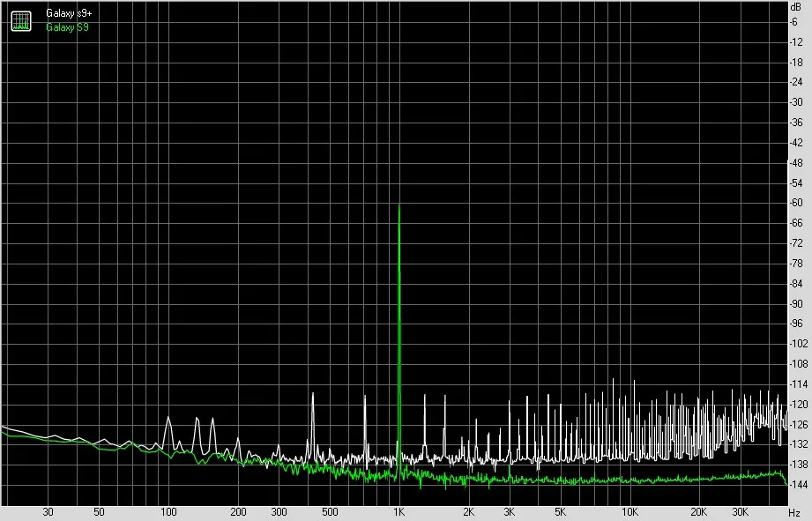Click the 20K frequency axis label
Screen dimensions: 812x521
(699, 512)
